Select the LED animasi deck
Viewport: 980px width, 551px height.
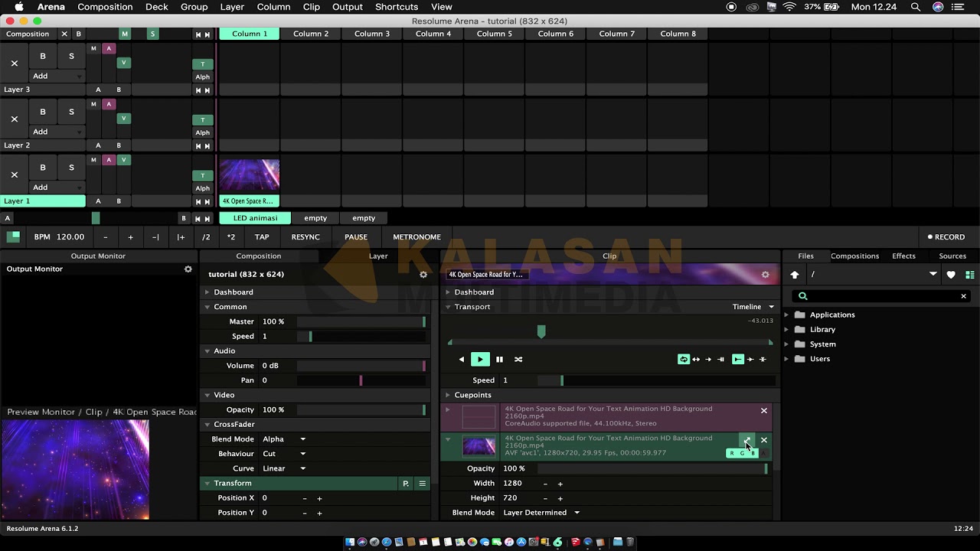(255, 218)
